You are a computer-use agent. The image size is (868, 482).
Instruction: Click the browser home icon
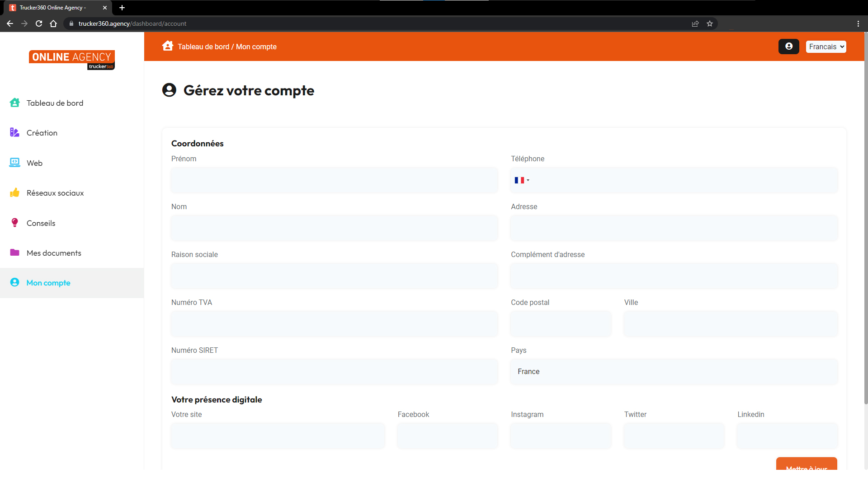pos(53,23)
